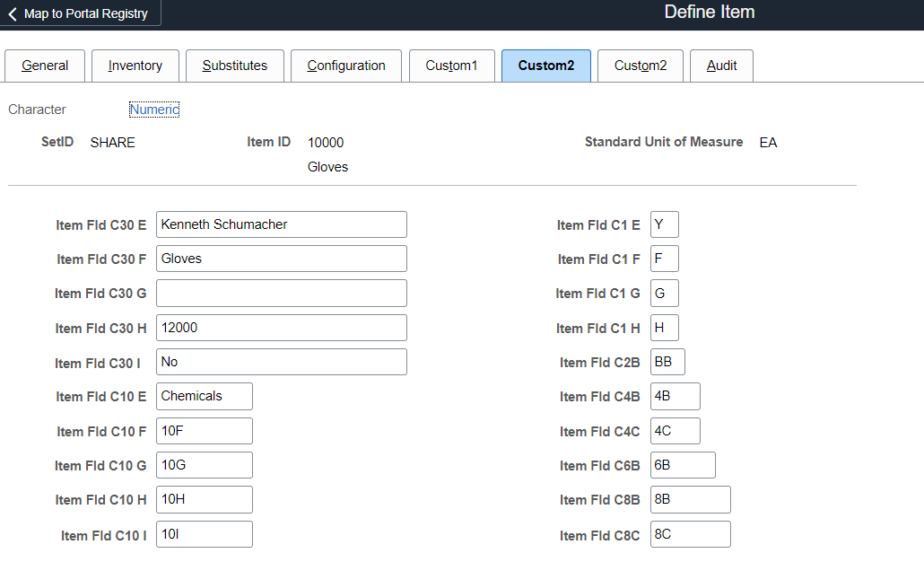Click the Map to Portal Registry back button
Viewport: 924px width, 562px height.
pyautogui.click(x=80, y=13)
